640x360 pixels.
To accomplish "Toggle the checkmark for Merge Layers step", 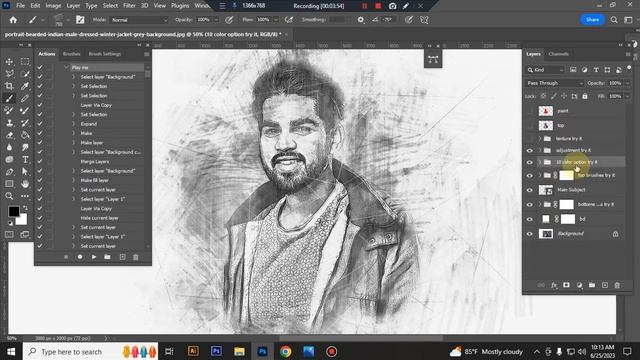I will [x=40, y=162].
